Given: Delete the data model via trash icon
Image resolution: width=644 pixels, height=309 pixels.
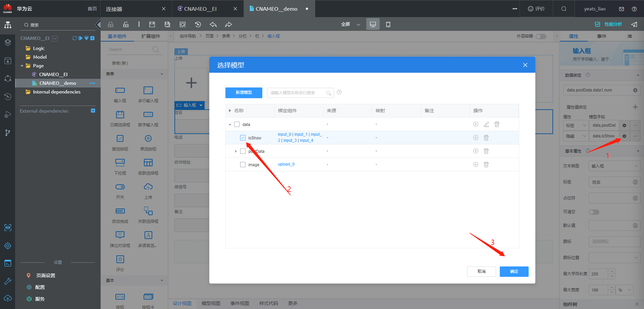Looking at the screenshot, I should click(497, 124).
